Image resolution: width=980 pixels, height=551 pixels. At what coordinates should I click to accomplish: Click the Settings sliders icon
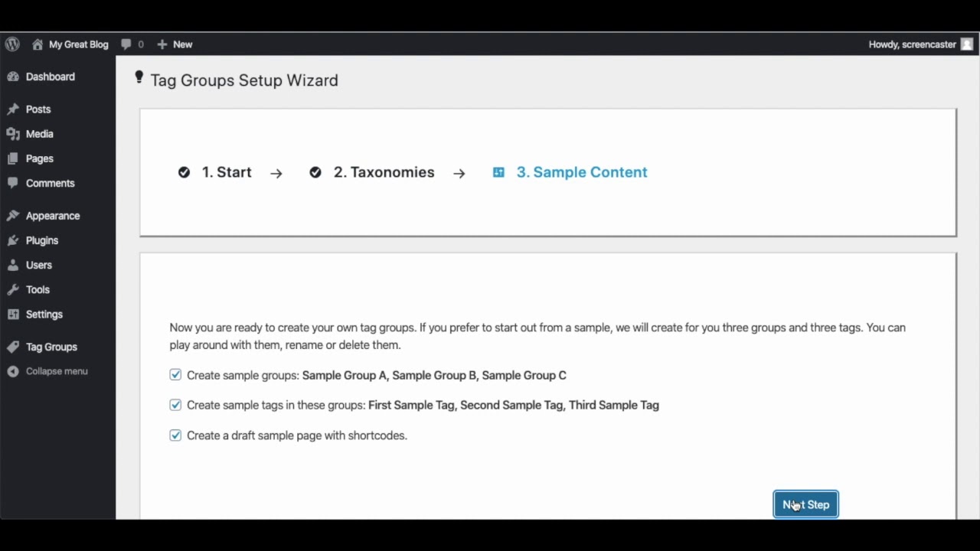click(x=13, y=315)
